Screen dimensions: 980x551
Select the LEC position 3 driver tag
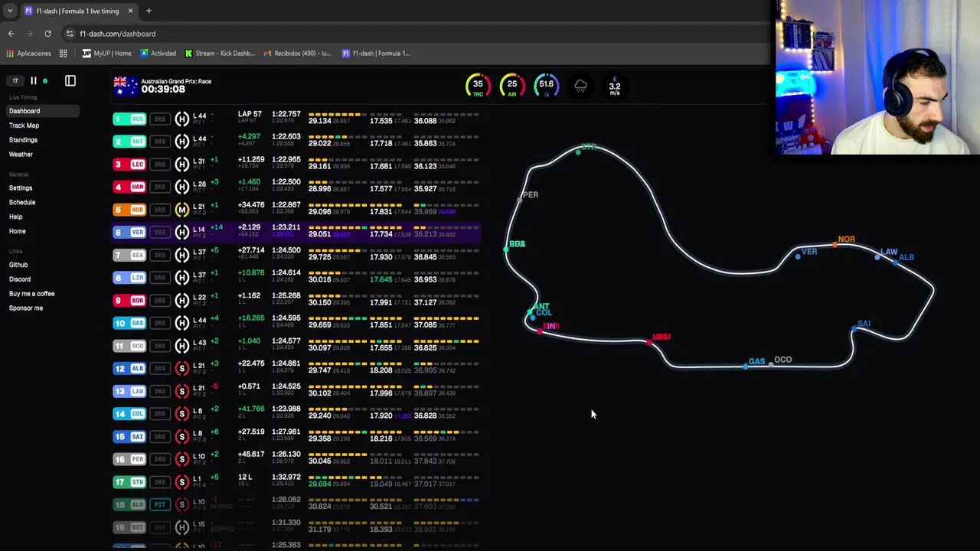click(x=129, y=165)
